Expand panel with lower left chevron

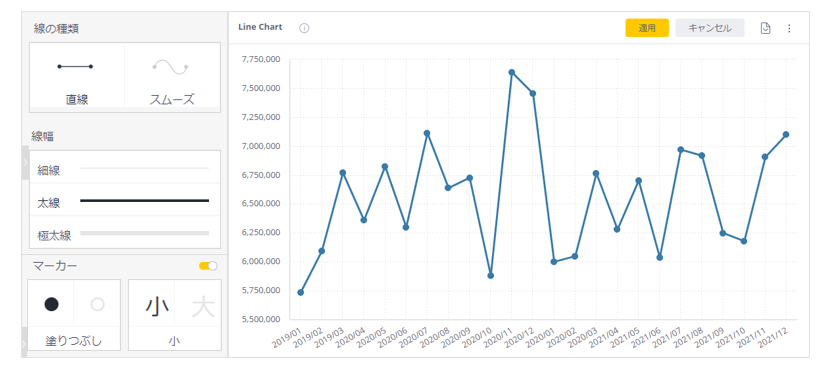coord(24,343)
